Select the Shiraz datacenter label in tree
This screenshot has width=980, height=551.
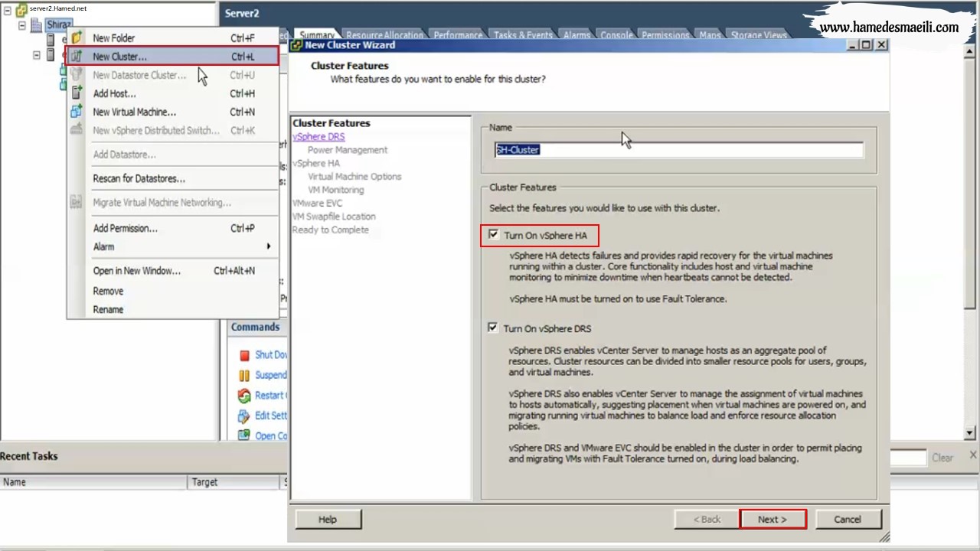pos(58,25)
